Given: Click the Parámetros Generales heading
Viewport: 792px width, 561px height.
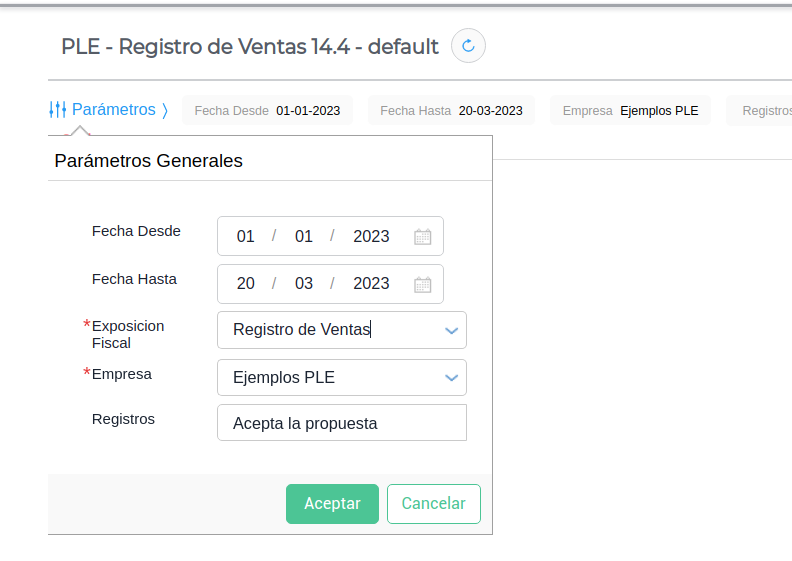Looking at the screenshot, I should (148, 161).
